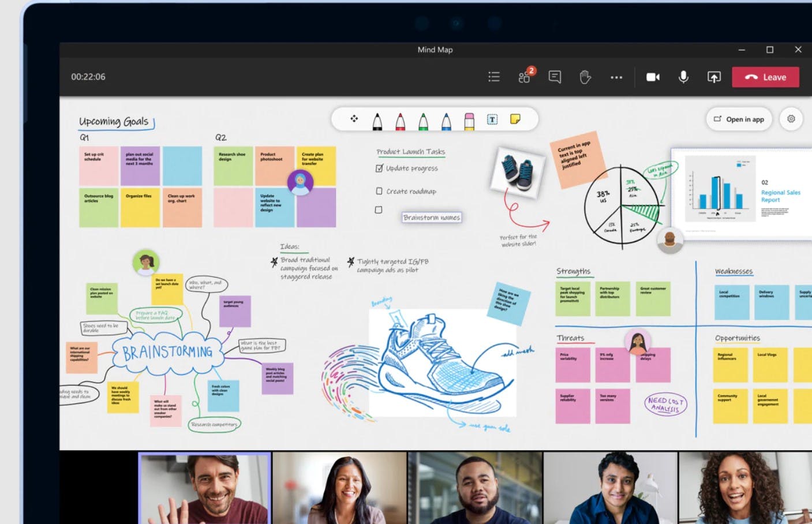The height and width of the screenshot is (524, 812).
Task: Mute your microphone
Action: point(683,76)
